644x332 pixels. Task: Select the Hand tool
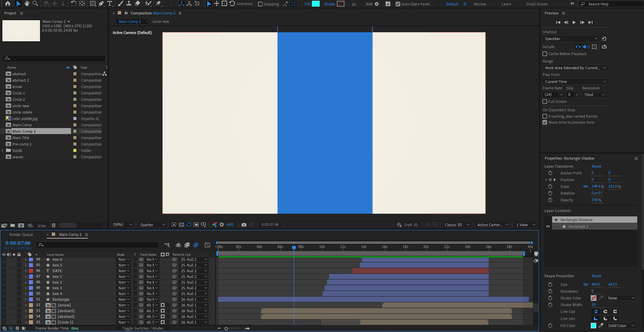(x=27, y=4)
